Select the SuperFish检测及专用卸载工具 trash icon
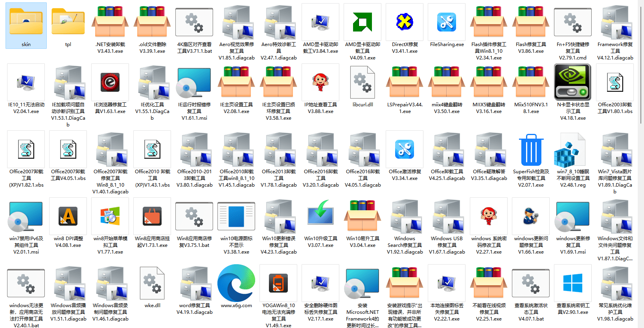The width and height of the screenshot is (644, 328). (531, 150)
